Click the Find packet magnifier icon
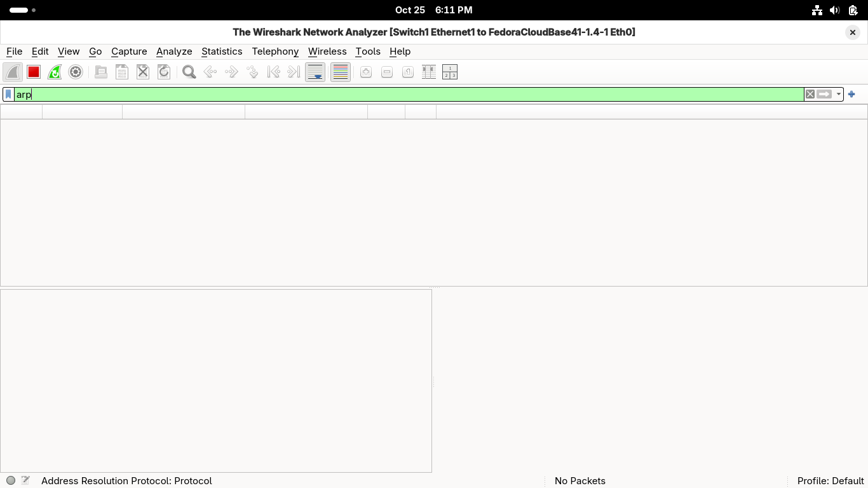 click(189, 72)
